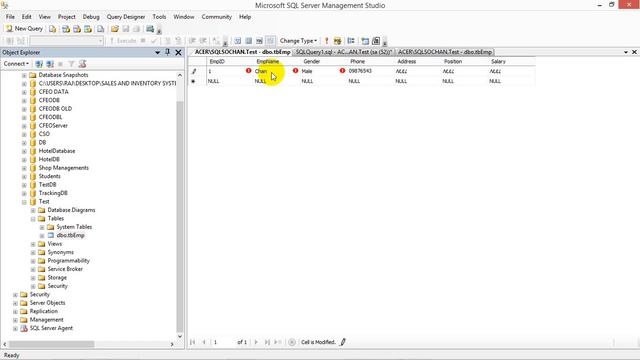The image size is (640, 360).
Task: Select the Shop Managements database
Action: click(63, 168)
